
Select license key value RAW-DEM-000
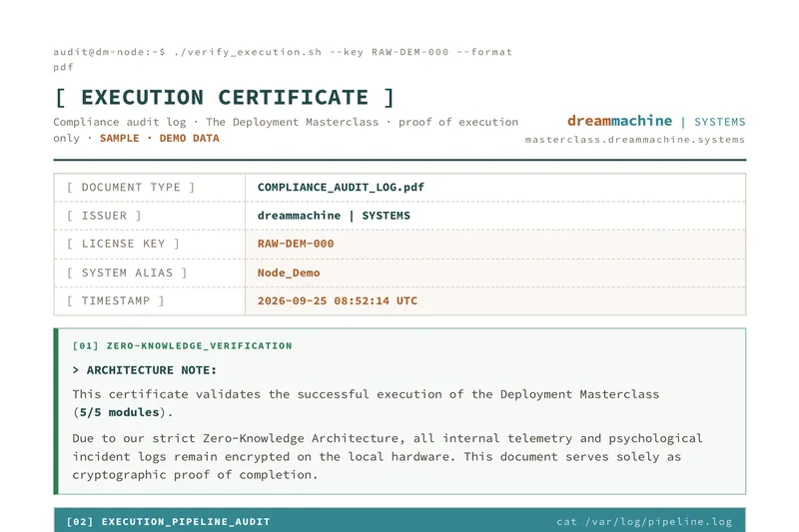point(296,244)
